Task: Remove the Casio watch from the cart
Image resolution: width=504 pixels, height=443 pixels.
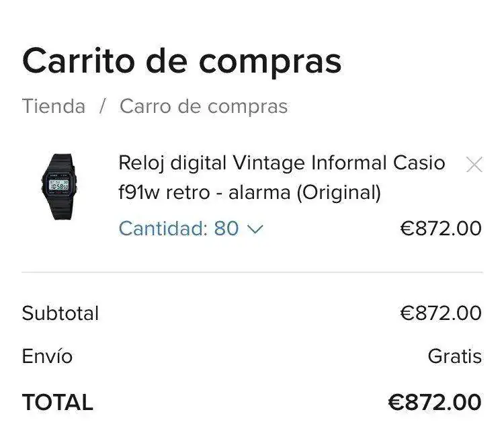Action: (x=474, y=165)
